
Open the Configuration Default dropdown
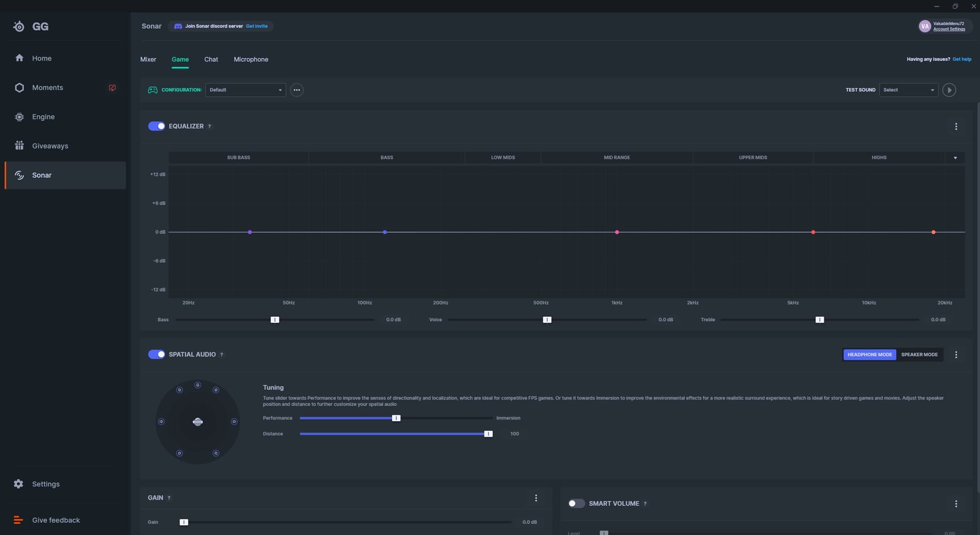click(x=246, y=90)
